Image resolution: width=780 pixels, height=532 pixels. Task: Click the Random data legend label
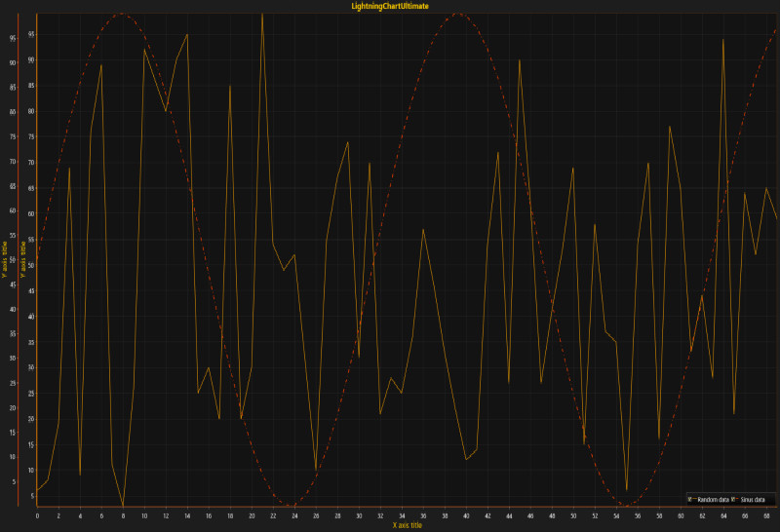[713, 499]
